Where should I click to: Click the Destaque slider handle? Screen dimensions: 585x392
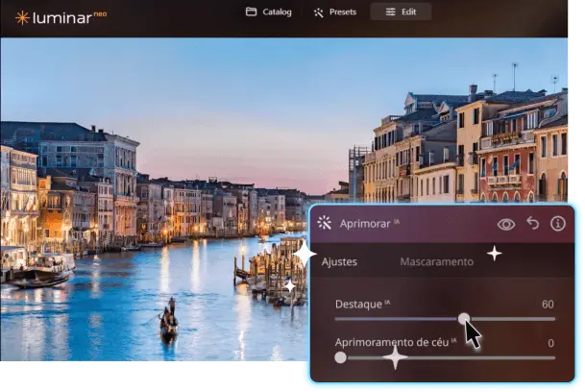tap(464, 319)
